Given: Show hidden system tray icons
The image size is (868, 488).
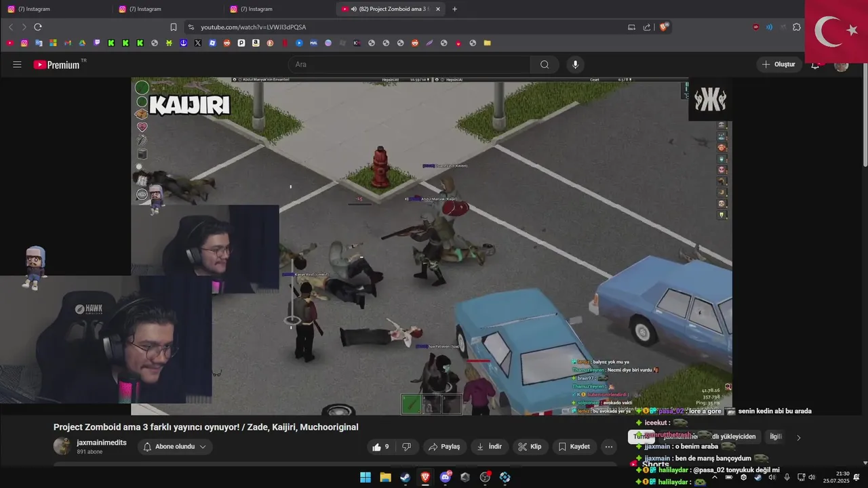Looking at the screenshot, I should pyautogui.click(x=715, y=477).
